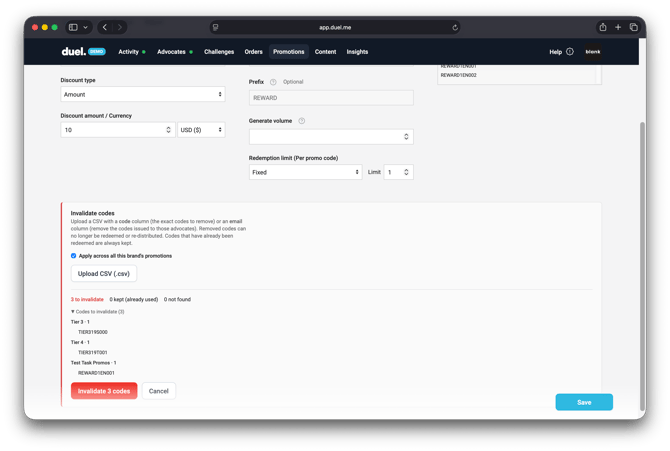Open sidebar options chevron in Safari toolbar
670x451 pixels.
pyautogui.click(x=85, y=27)
